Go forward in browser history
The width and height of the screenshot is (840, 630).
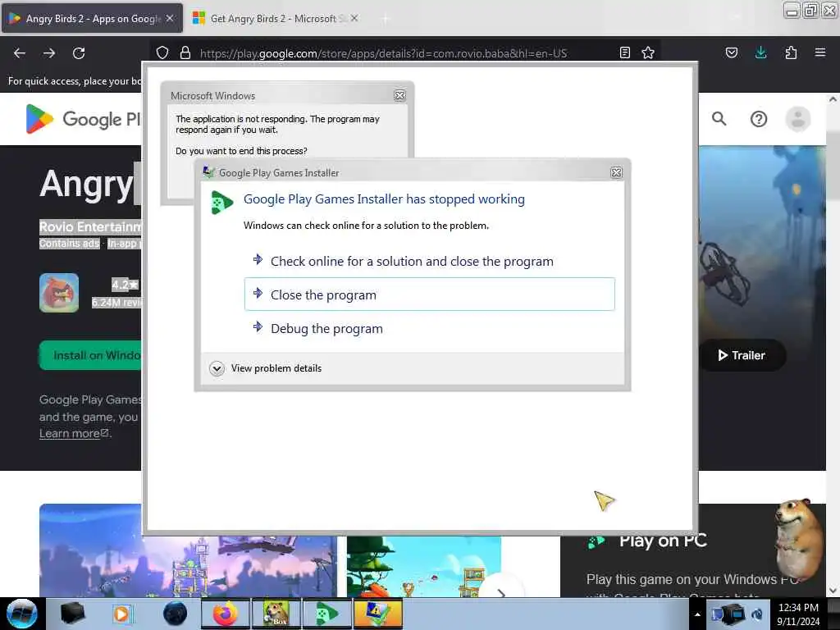tap(48, 53)
